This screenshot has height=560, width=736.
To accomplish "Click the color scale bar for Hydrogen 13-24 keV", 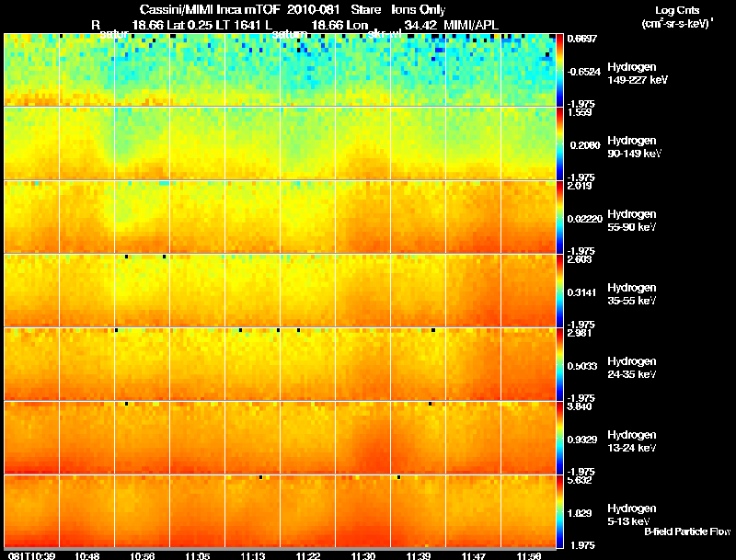I will click(559, 438).
